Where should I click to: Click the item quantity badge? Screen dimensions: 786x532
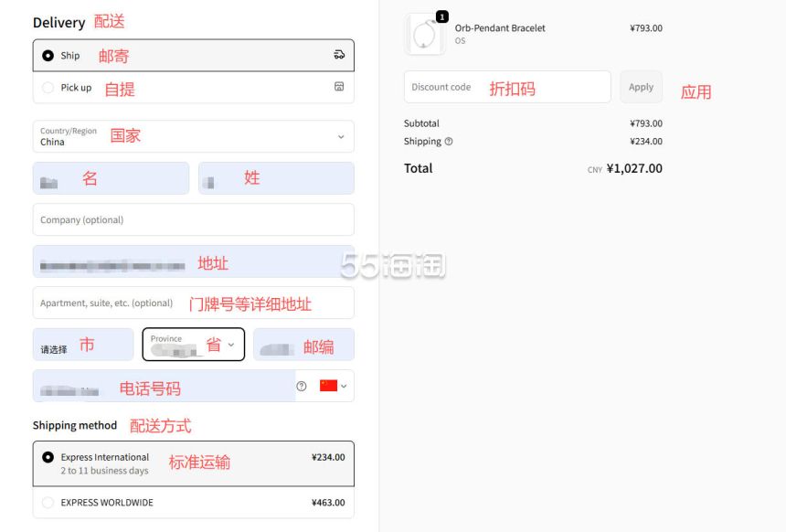pos(442,16)
